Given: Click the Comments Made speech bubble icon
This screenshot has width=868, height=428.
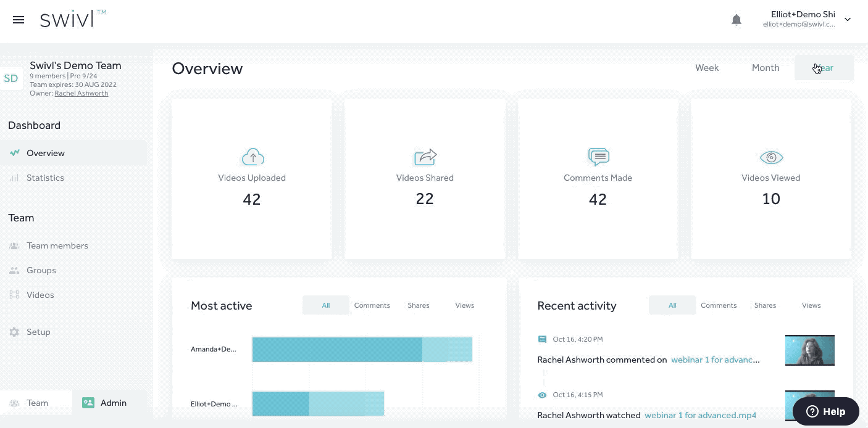Looking at the screenshot, I should pyautogui.click(x=598, y=157).
